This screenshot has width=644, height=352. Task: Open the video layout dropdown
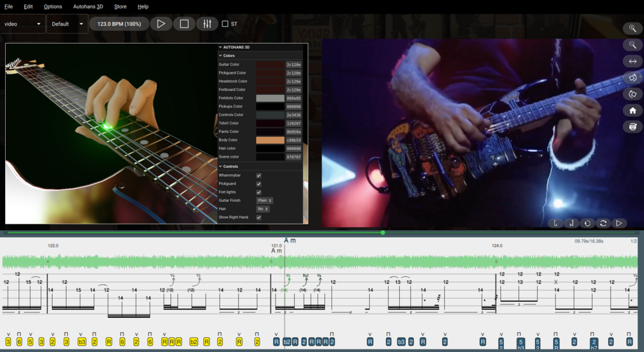tap(22, 24)
